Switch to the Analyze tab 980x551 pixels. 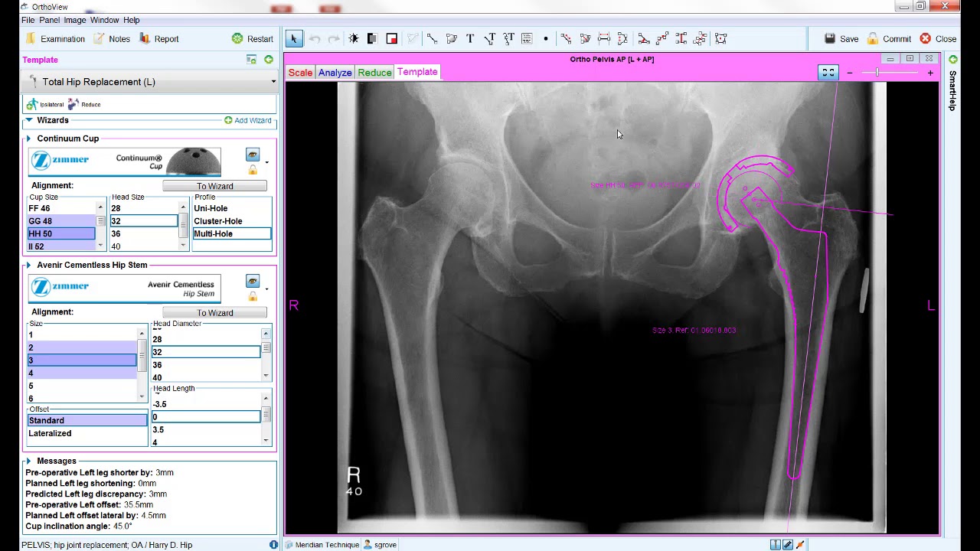335,73
